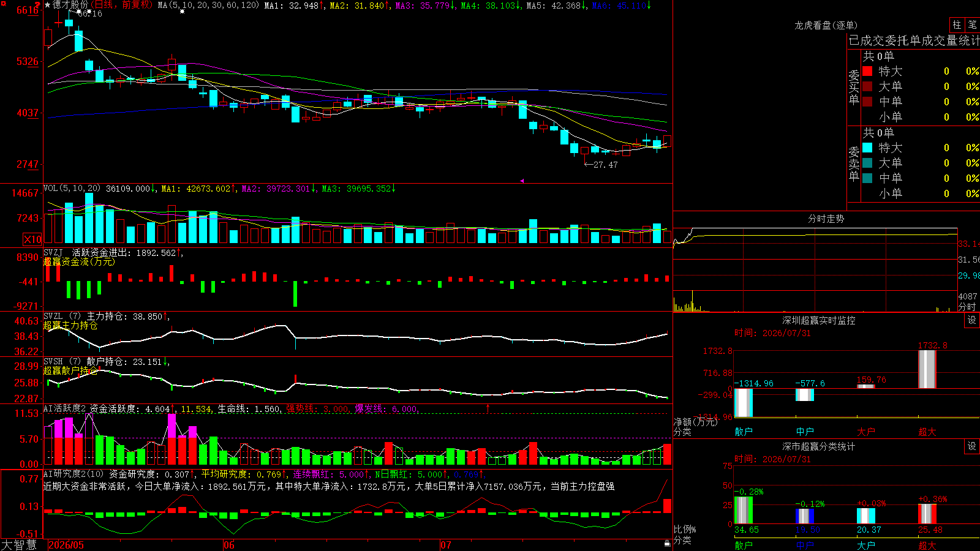
Task: Click the dark red 中单 swatch under 委买单
Action: [867, 102]
